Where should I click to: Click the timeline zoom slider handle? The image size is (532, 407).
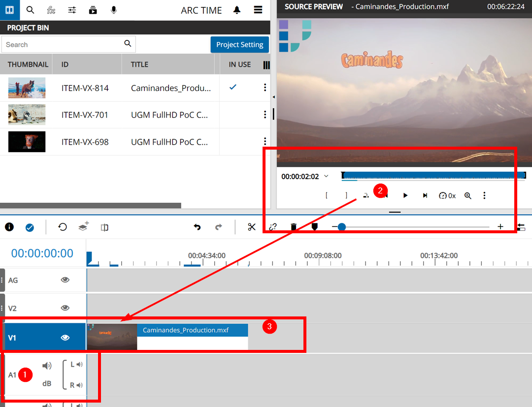341,227
